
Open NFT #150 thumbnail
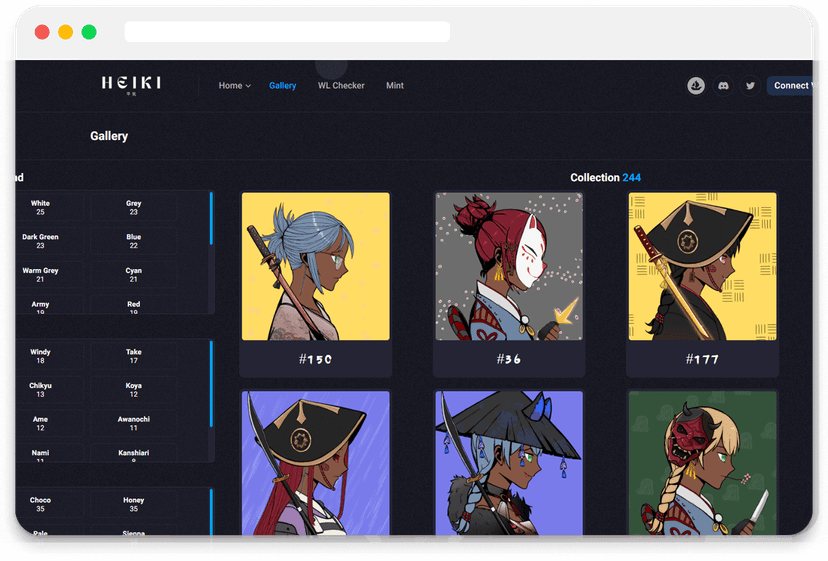[x=315, y=266]
